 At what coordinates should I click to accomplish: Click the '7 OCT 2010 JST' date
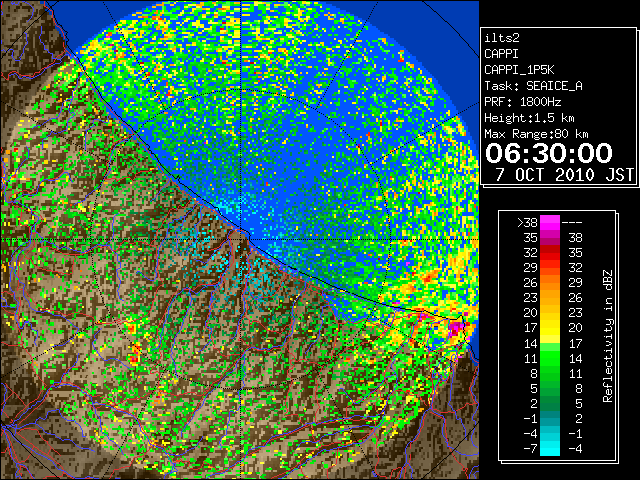pyautogui.click(x=564, y=175)
